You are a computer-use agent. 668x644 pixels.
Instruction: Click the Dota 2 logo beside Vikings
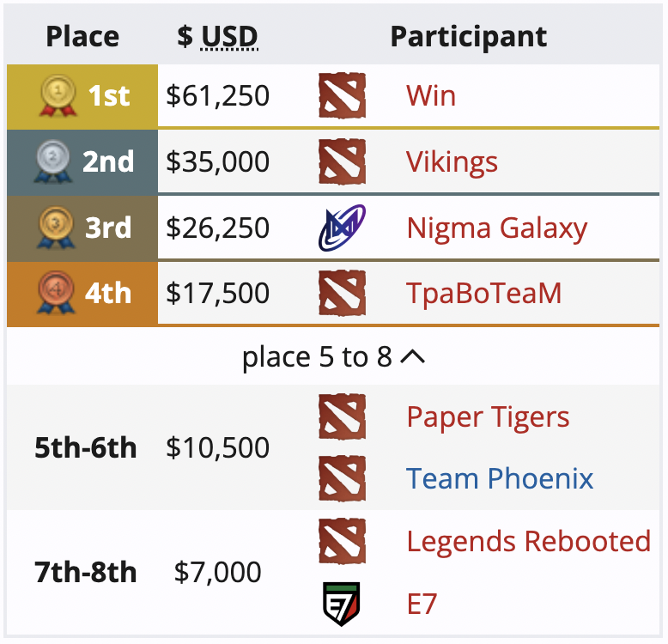tap(342, 161)
